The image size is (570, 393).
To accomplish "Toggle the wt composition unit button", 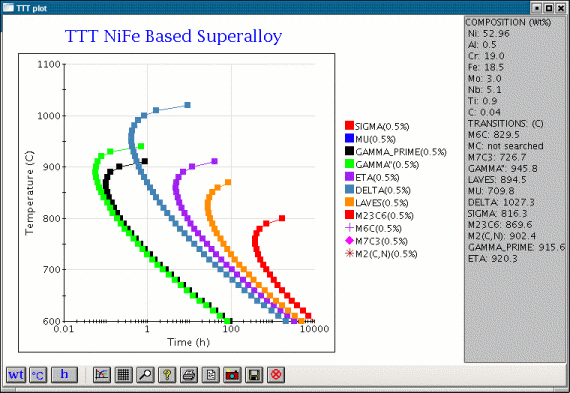I will coord(16,374).
